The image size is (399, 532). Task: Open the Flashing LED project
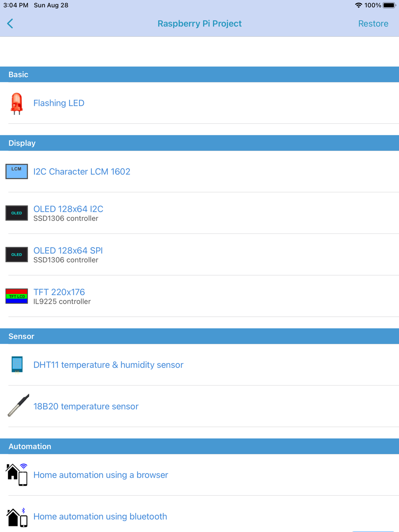[x=199, y=103]
